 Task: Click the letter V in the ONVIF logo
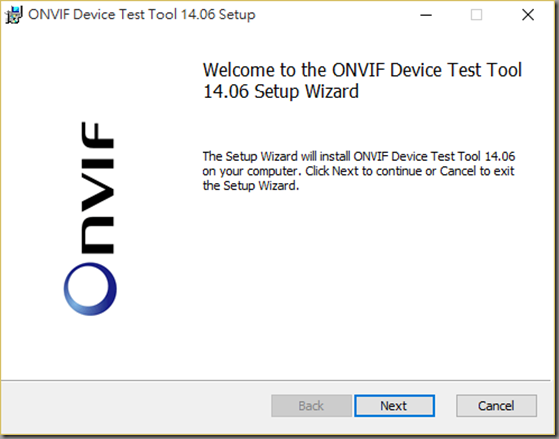(x=98, y=189)
